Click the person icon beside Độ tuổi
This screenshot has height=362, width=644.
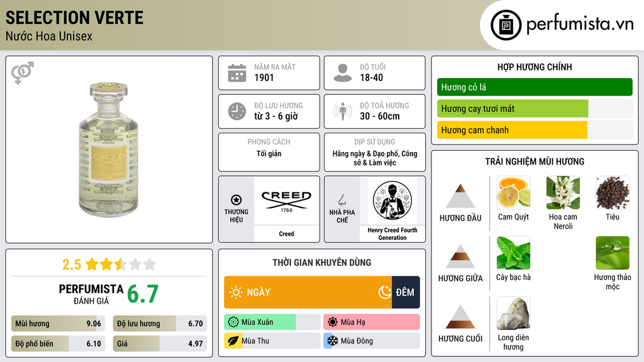343,73
